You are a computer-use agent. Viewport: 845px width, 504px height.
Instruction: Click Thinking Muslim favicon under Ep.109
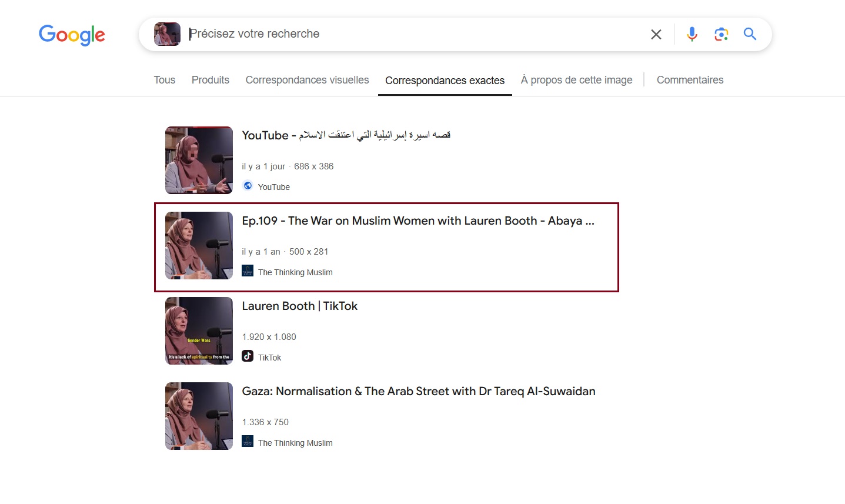[248, 271]
